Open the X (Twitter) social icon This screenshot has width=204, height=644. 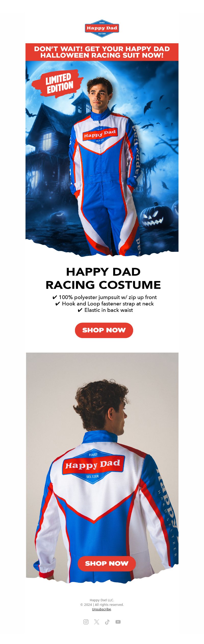click(x=97, y=622)
